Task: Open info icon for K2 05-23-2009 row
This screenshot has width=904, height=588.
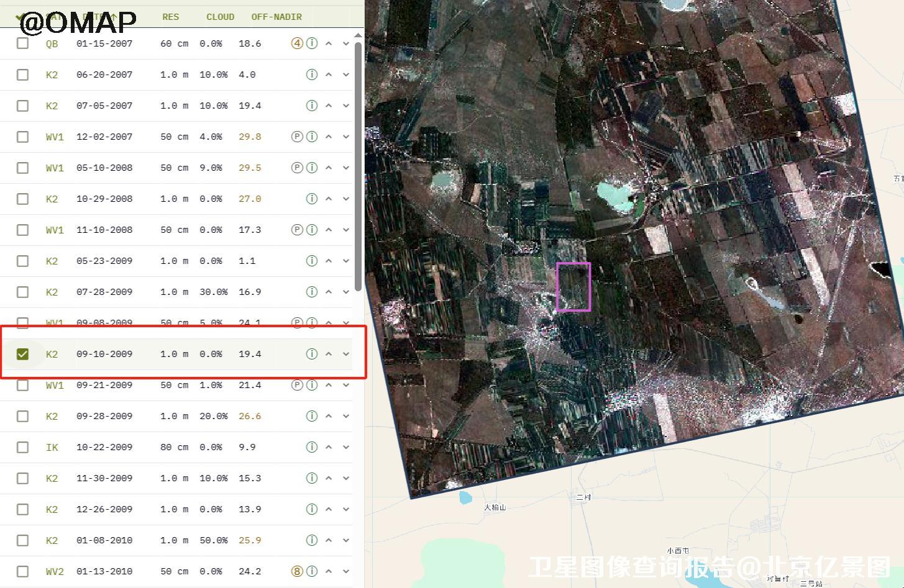Action: (312, 261)
